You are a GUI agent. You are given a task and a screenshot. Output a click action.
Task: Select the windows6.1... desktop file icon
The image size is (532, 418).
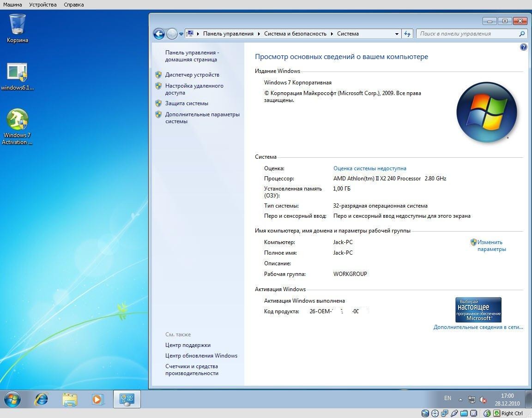tap(17, 77)
